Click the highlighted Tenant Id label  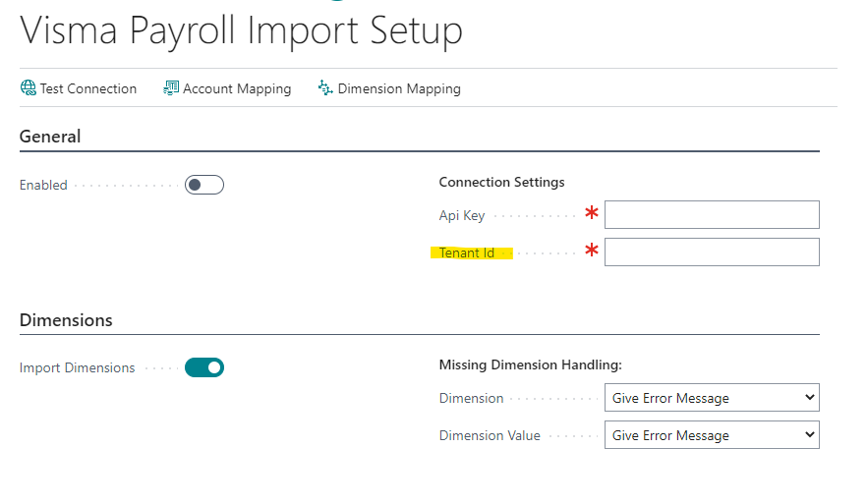click(x=467, y=252)
